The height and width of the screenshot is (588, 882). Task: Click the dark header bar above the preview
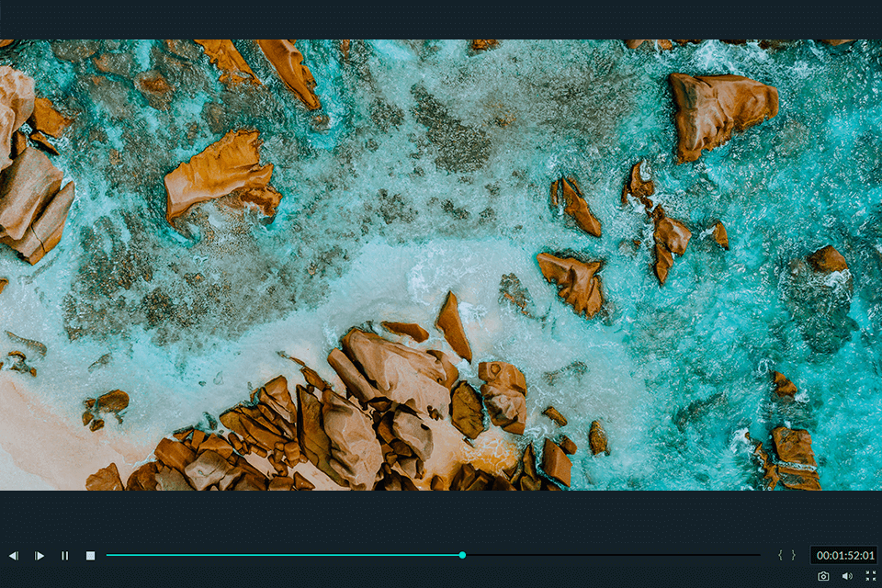pyautogui.click(x=441, y=18)
